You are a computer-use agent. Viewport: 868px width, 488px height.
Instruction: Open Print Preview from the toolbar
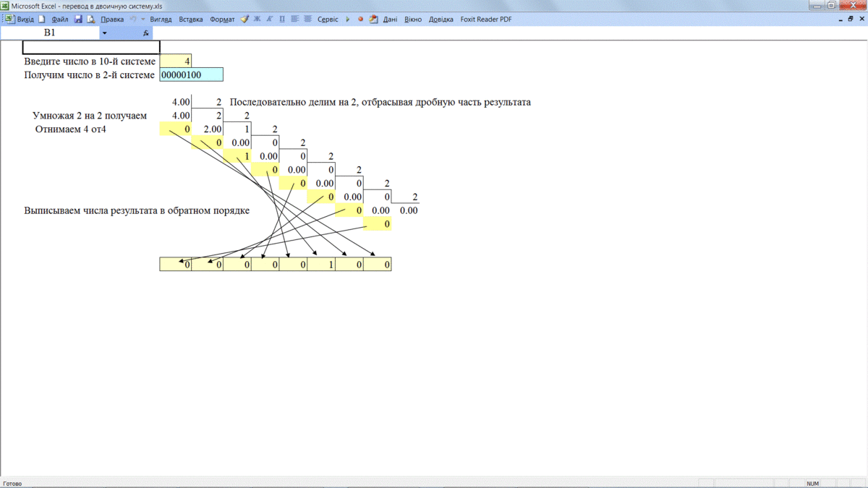point(91,20)
